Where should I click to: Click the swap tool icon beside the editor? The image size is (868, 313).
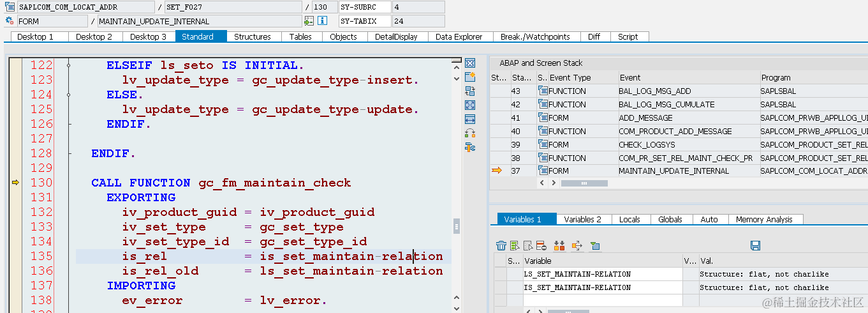(470, 91)
